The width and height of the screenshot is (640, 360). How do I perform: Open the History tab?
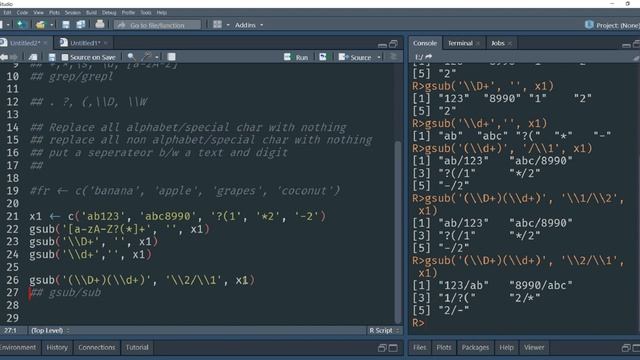point(57,347)
